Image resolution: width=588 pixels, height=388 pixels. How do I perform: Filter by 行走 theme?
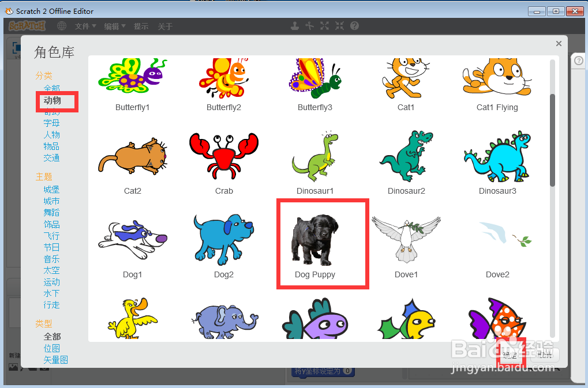click(52, 305)
